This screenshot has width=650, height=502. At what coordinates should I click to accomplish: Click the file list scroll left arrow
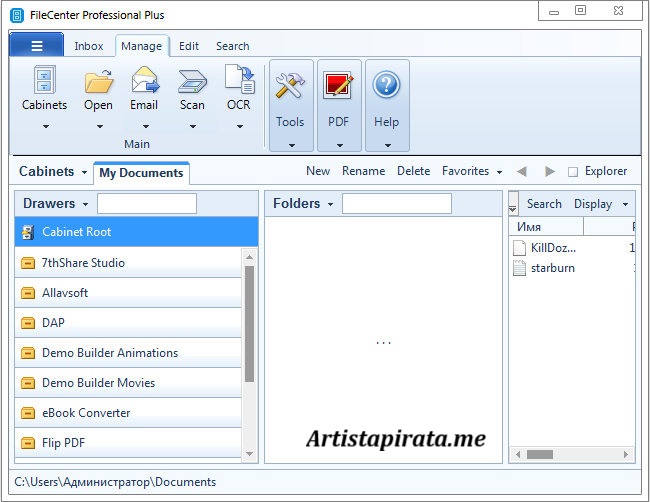coord(517,454)
